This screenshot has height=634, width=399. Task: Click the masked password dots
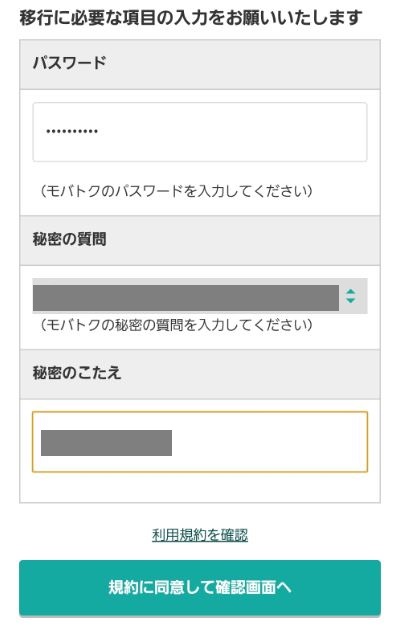[72, 131]
